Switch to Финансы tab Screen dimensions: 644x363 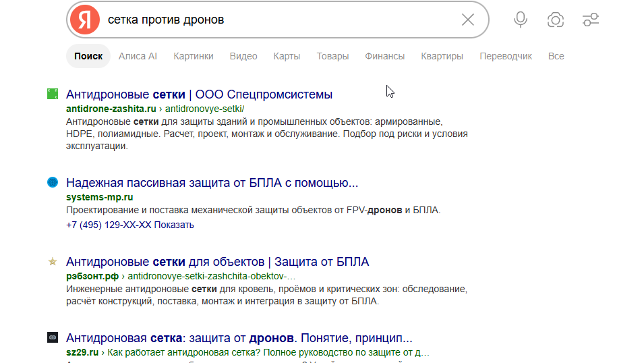[x=385, y=56]
